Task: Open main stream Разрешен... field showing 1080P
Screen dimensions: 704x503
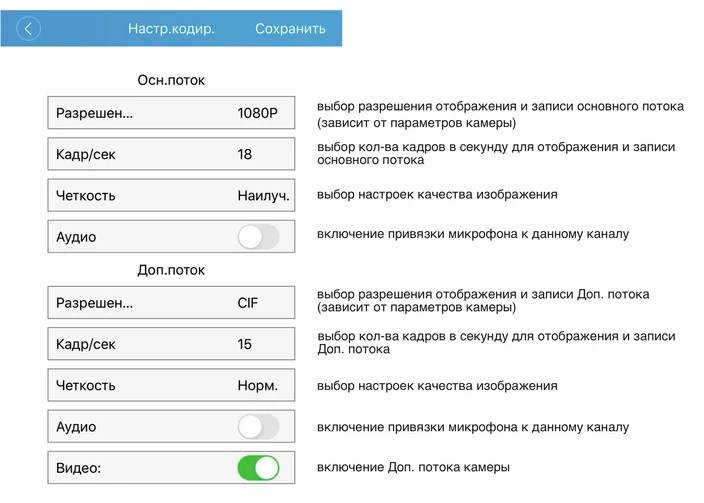Action: [171, 113]
